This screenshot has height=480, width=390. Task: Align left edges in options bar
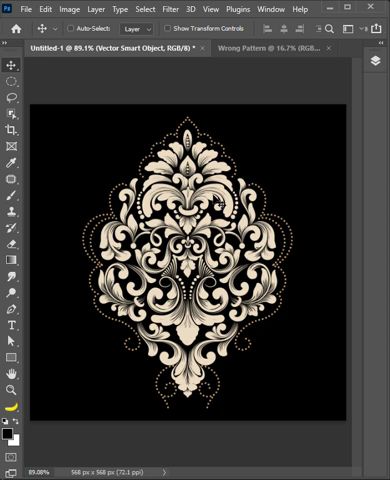267,29
